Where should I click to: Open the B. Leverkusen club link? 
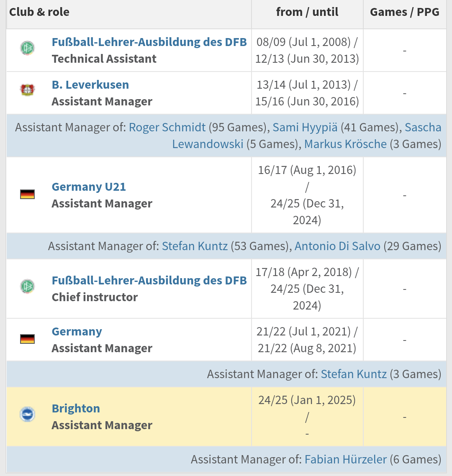tap(90, 84)
